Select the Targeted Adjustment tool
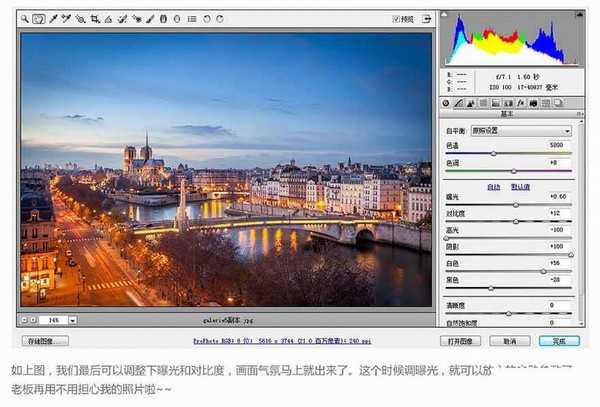Viewport: 600px width, 407px height. point(80,19)
